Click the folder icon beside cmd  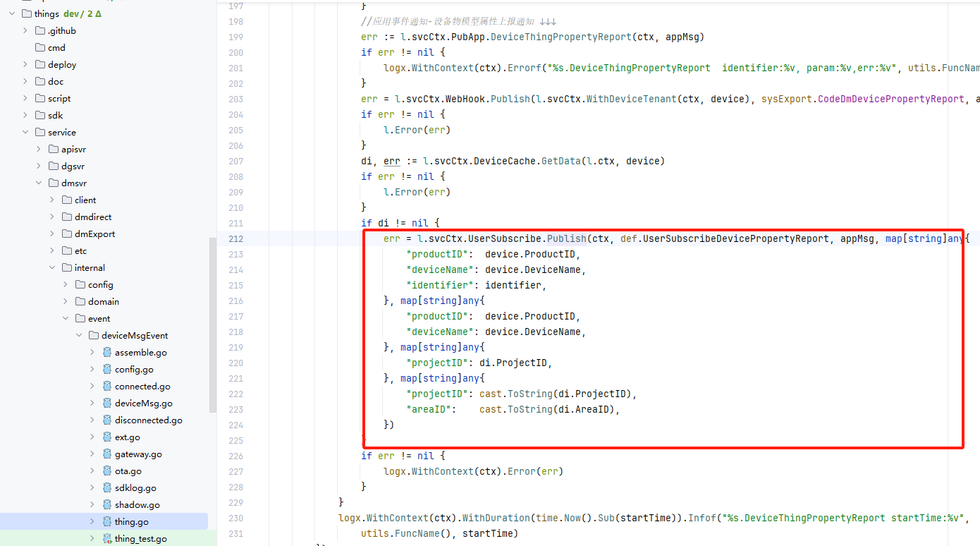click(40, 47)
